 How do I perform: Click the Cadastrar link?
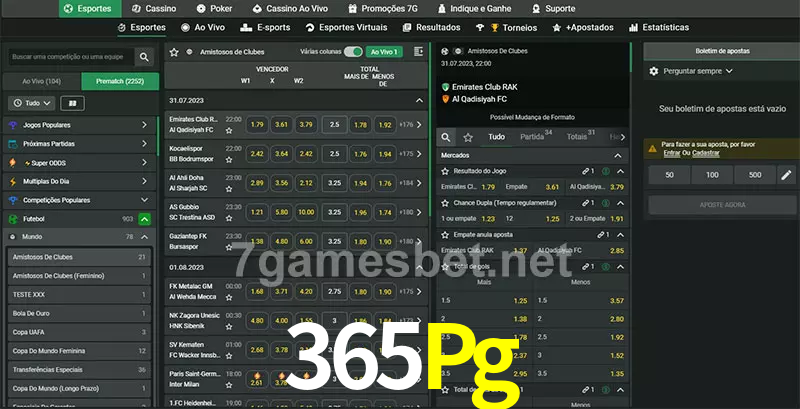pyautogui.click(x=706, y=153)
